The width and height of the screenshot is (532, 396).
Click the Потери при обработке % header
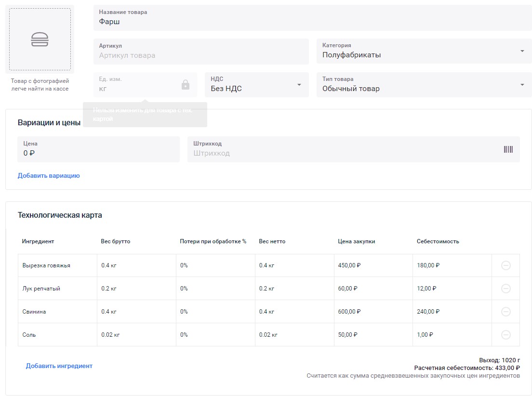[x=213, y=241]
